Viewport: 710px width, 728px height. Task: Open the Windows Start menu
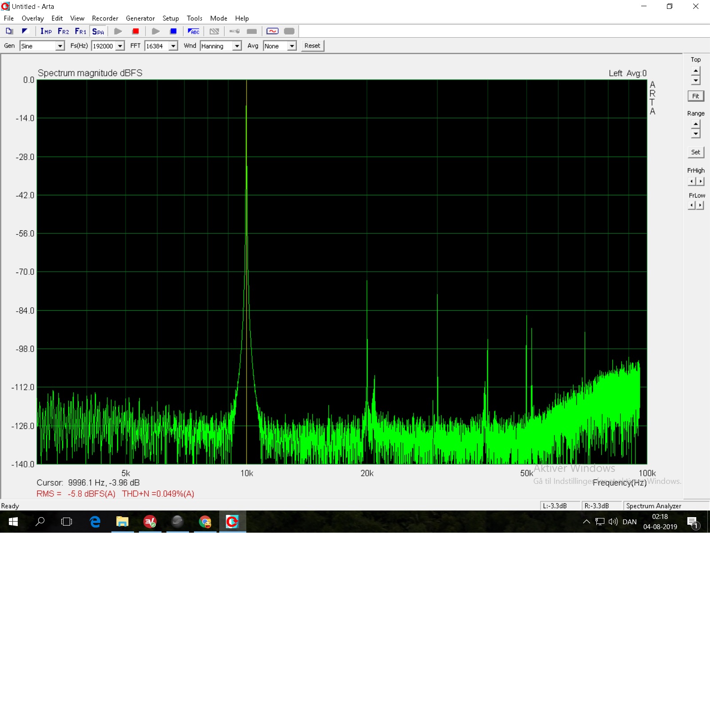point(13,522)
